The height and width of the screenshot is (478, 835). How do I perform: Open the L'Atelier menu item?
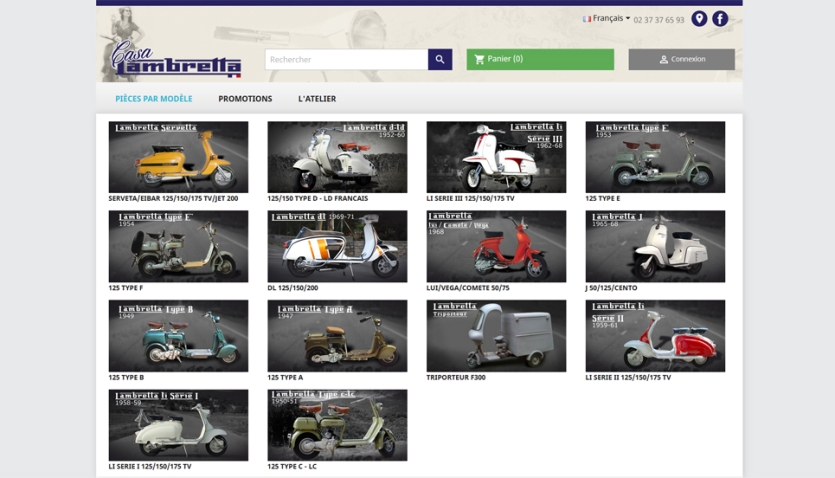click(x=317, y=98)
